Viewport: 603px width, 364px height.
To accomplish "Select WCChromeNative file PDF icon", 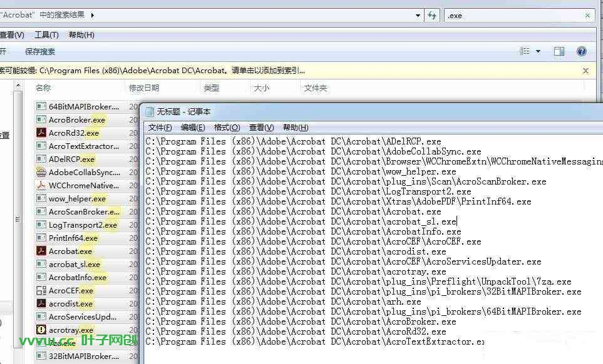I will click(x=41, y=185).
